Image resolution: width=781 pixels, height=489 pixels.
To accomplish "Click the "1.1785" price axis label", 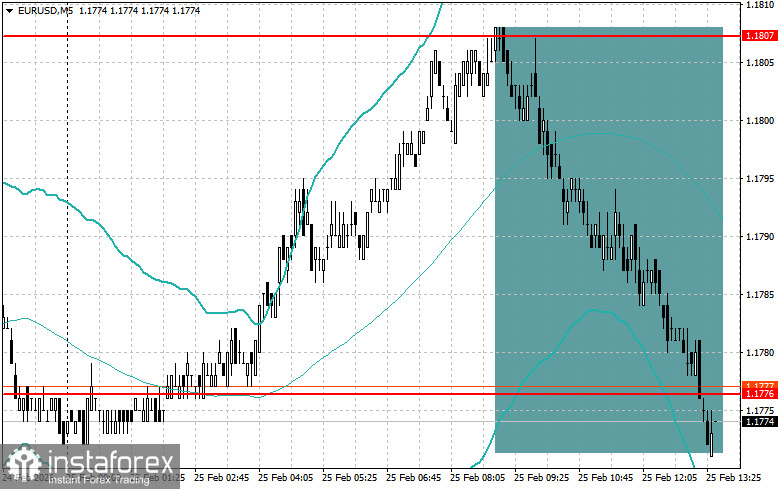I will click(760, 294).
